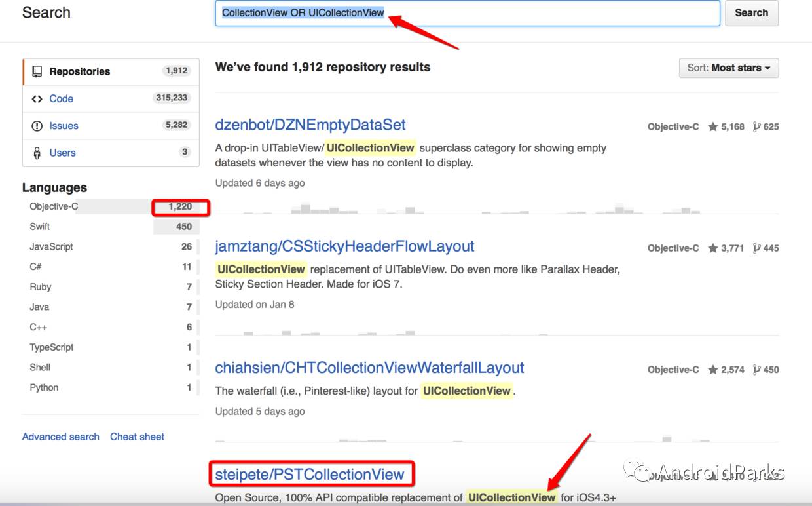812x506 pixels.
Task: Select the Issues results tab
Action: coord(111,125)
